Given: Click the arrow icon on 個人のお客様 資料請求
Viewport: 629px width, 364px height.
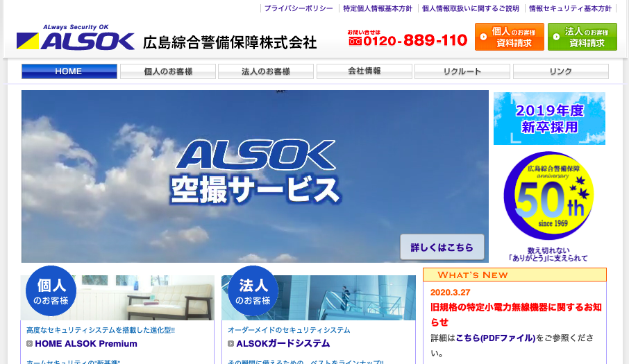Looking at the screenshot, I should [x=483, y=37].
